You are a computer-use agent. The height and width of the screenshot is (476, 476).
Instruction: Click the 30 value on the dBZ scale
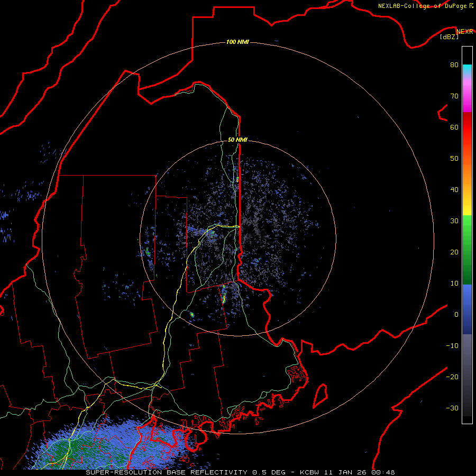click(454, 221)
